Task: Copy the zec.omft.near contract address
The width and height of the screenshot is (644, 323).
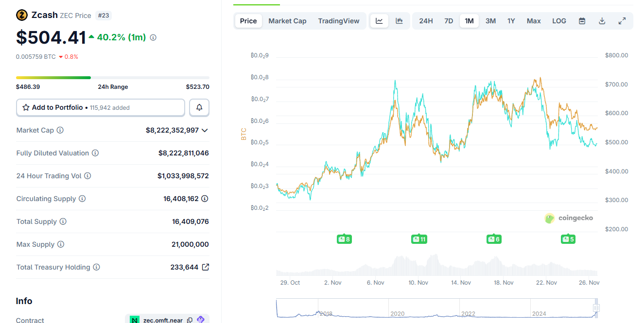Action: pyautogui.click(x=190, y=319)
